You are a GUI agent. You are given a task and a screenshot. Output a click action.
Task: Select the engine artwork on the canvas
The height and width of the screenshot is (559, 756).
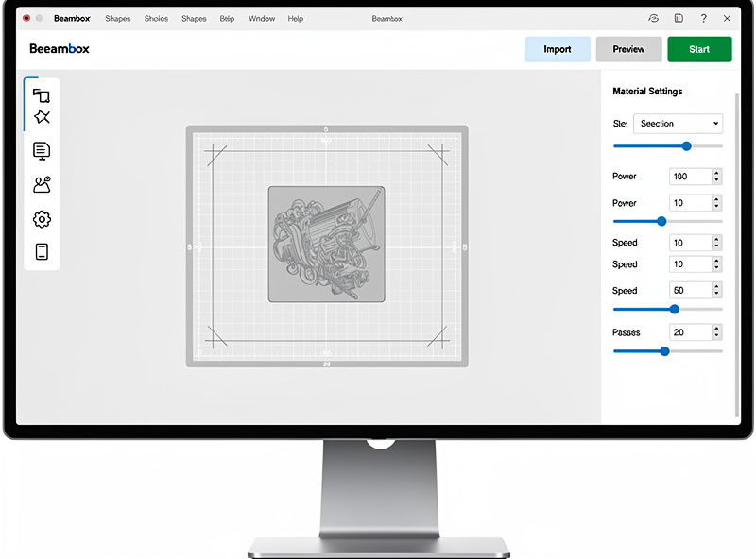(326, 245)
